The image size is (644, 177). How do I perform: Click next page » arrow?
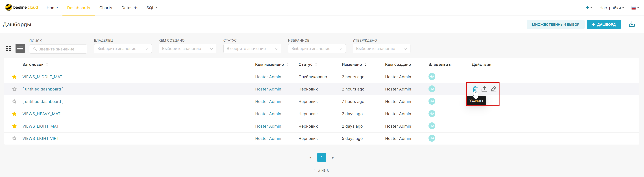point(333,158)
